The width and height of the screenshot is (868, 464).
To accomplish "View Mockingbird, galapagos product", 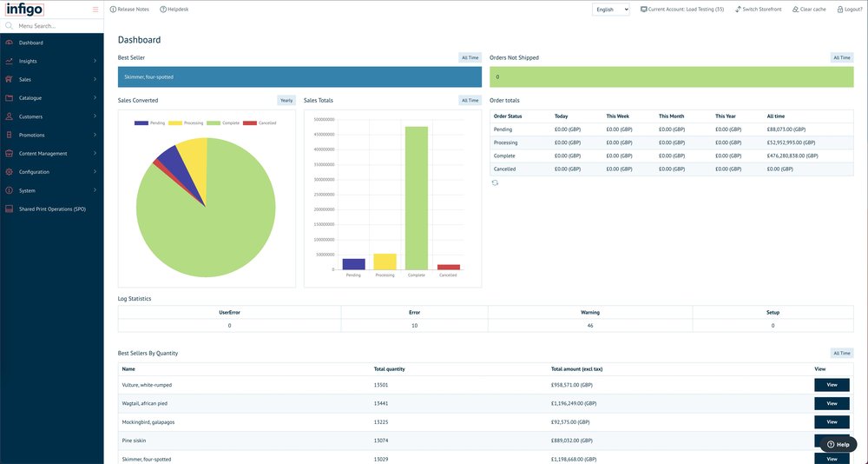I will (832, 422).
